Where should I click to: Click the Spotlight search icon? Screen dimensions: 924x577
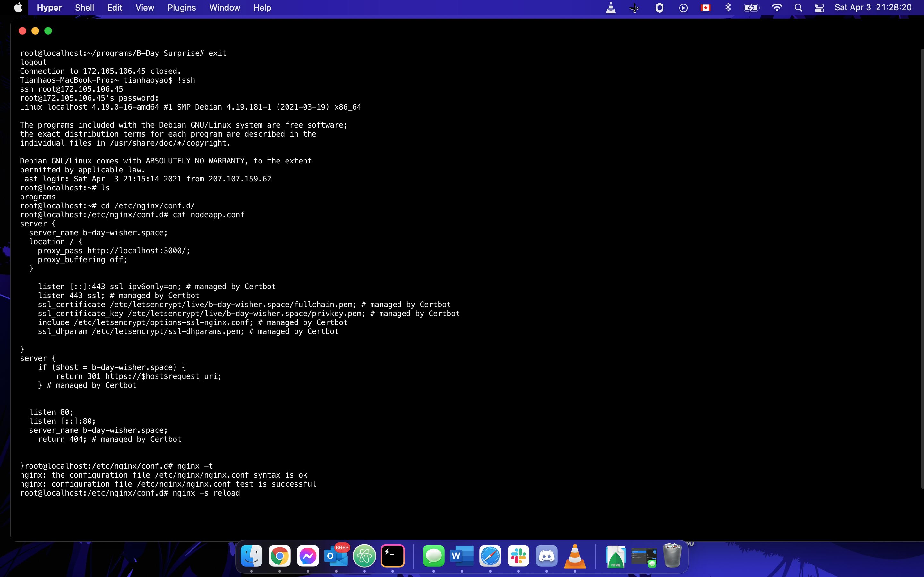[798, 8]
